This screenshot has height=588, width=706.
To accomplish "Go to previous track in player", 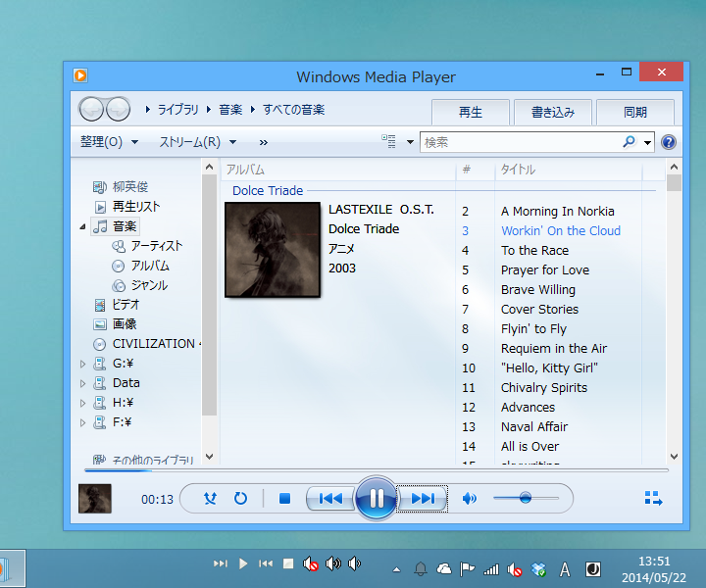I will tap(330, 499).
